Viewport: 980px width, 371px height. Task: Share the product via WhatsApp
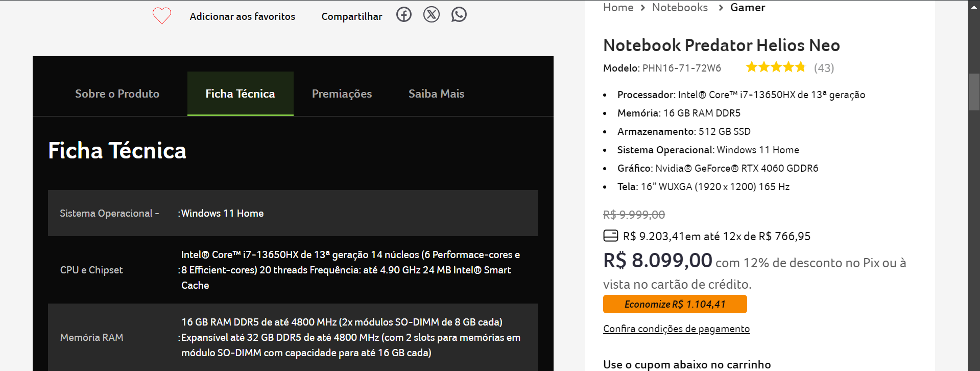click(459, 14)
